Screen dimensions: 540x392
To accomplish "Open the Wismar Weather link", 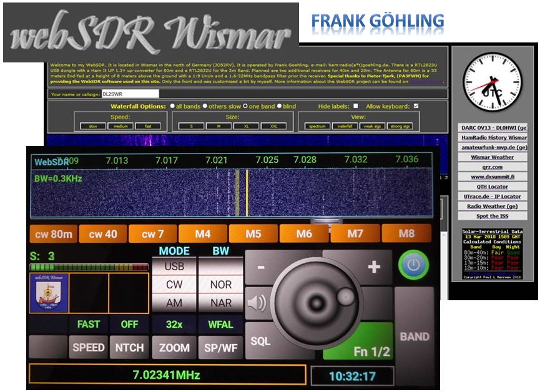I will coord(493,157).
